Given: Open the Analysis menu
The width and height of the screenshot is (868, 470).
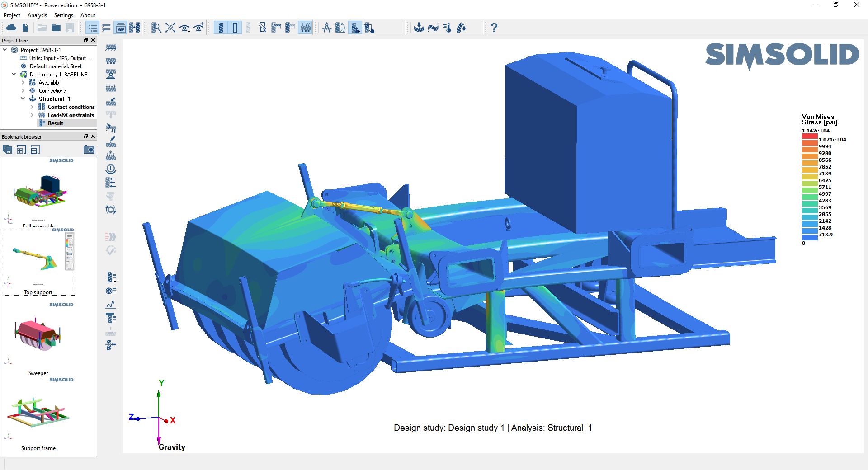Looking at the screenshot, I should 37,15.
